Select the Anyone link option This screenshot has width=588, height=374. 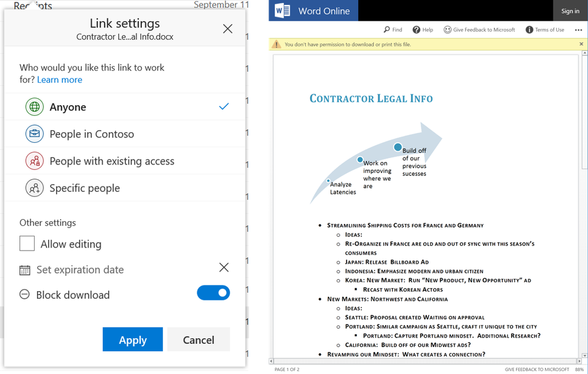[x=125, y=107]
